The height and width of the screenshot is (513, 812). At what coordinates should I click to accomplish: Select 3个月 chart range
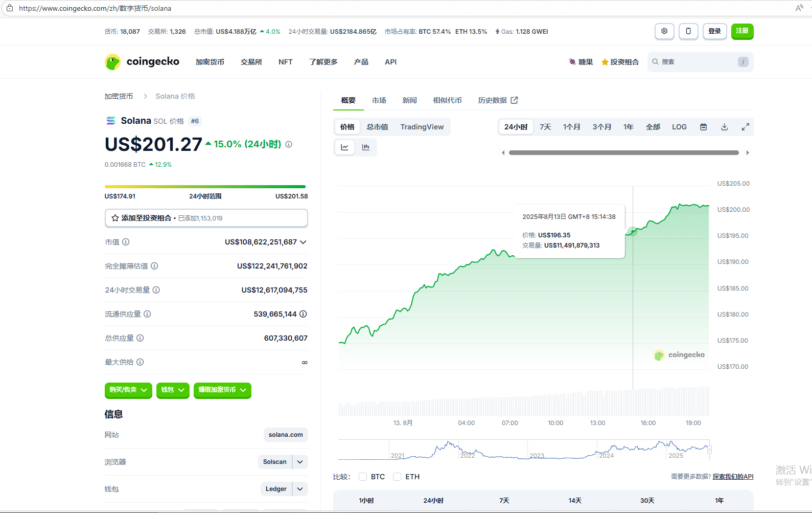602,127
